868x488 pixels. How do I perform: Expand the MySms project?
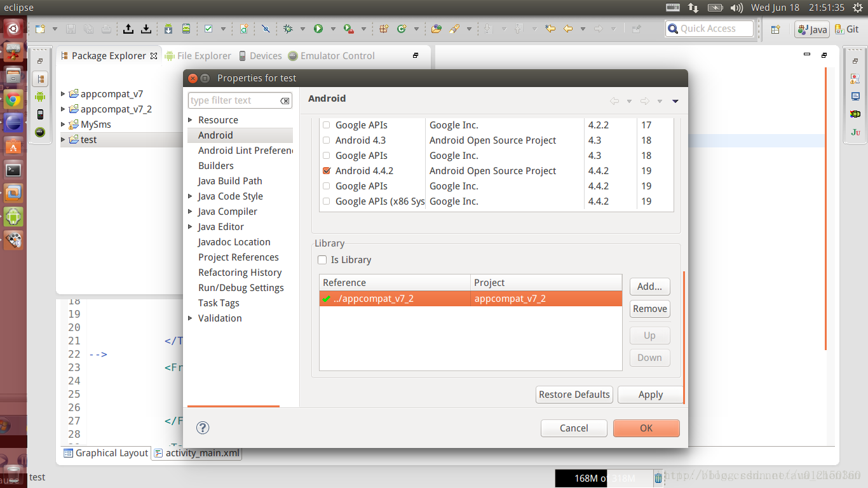[63, 125]
